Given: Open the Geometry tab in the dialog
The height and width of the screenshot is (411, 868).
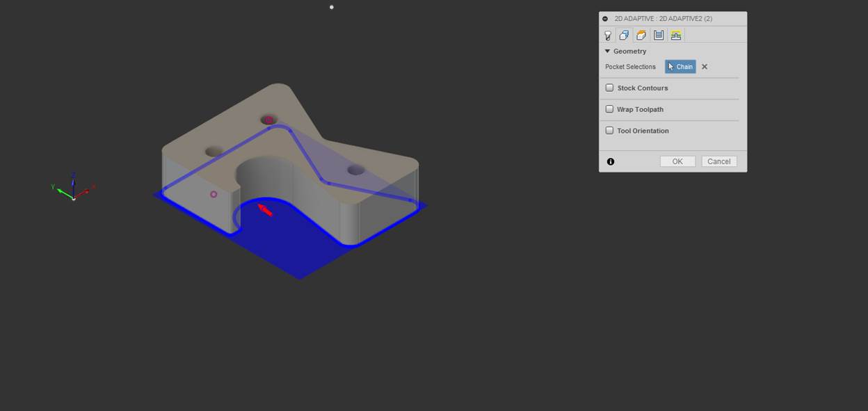Looking at the screenshot, I should click(624, 35).
